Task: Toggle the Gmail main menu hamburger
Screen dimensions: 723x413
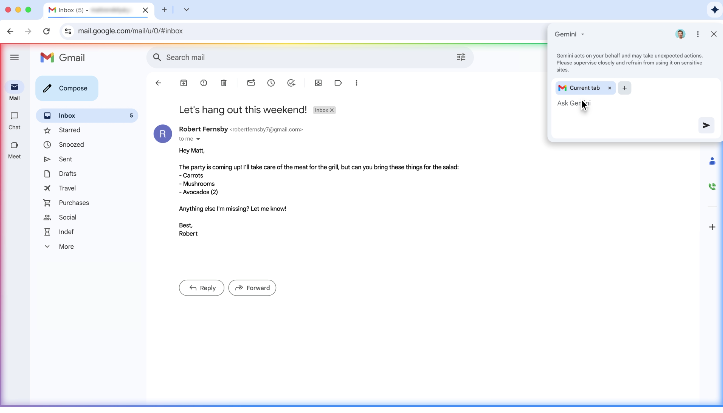Action: coord(14,58)
